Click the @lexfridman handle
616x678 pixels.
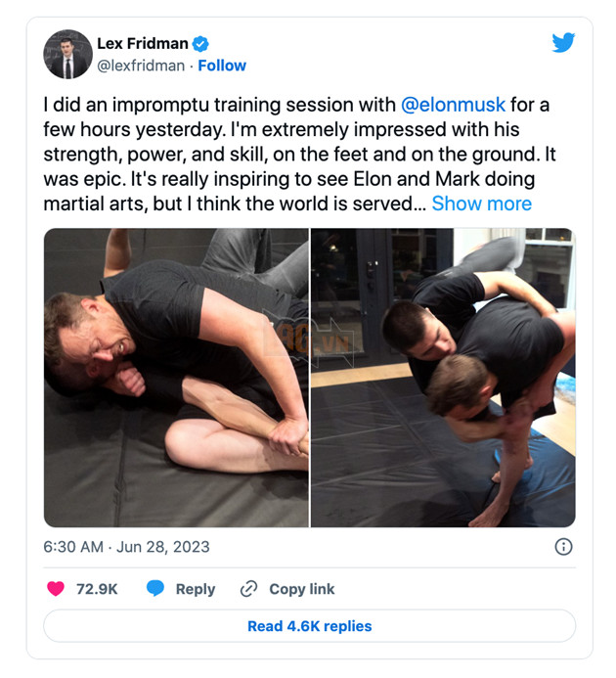pos(141,66)
